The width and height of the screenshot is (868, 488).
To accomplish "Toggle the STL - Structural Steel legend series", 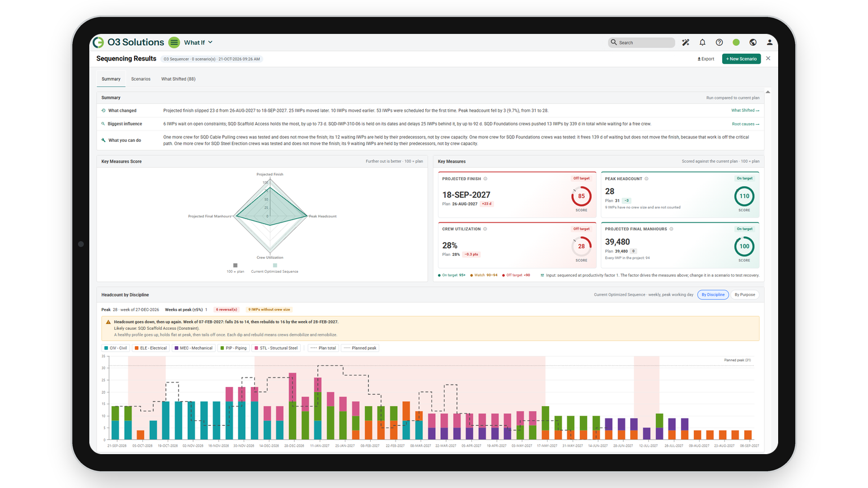I will click(x=276, y=348).
